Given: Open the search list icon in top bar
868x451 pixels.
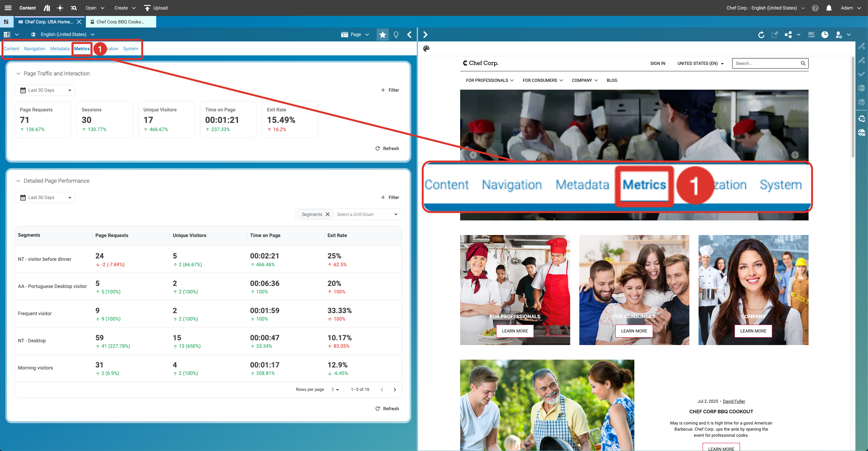Looking at the screenshot, I should pos(73,8).
